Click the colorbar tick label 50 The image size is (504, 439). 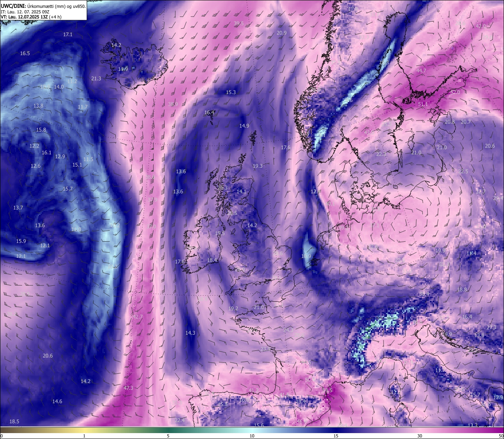500,436
